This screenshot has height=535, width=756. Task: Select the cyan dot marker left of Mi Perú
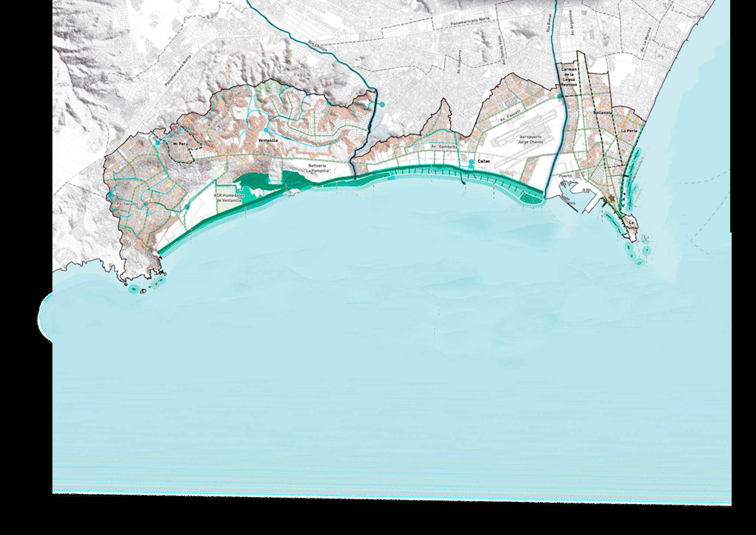[158, 143]
